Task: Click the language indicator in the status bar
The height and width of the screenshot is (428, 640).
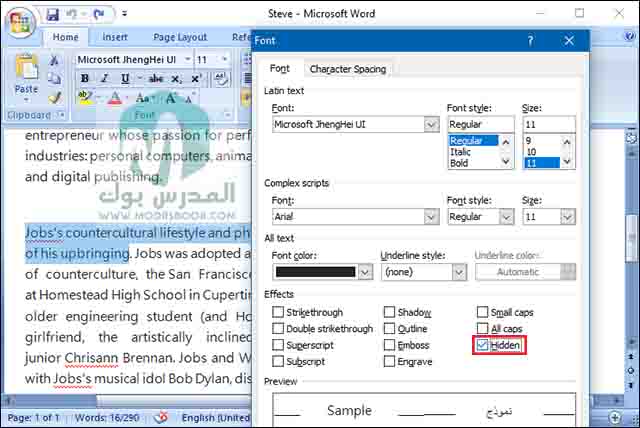Action: (x=216, y=418)
